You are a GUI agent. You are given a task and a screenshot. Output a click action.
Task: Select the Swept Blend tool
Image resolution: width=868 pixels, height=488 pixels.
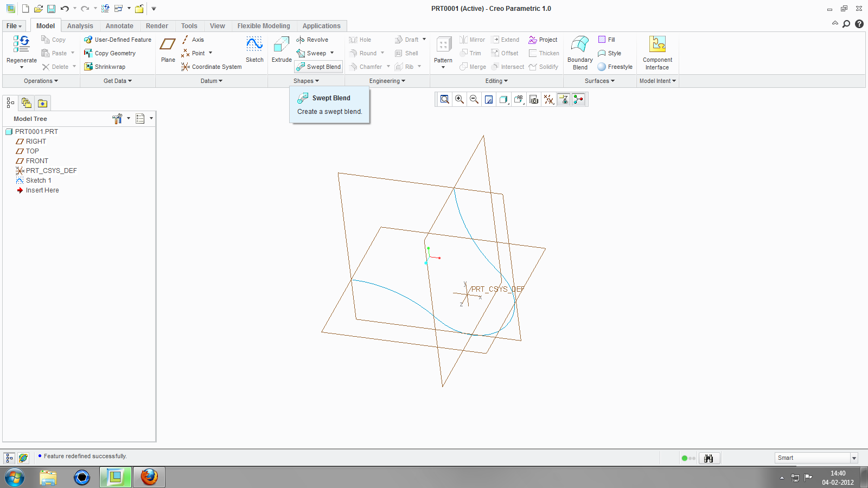pos(318,67)
